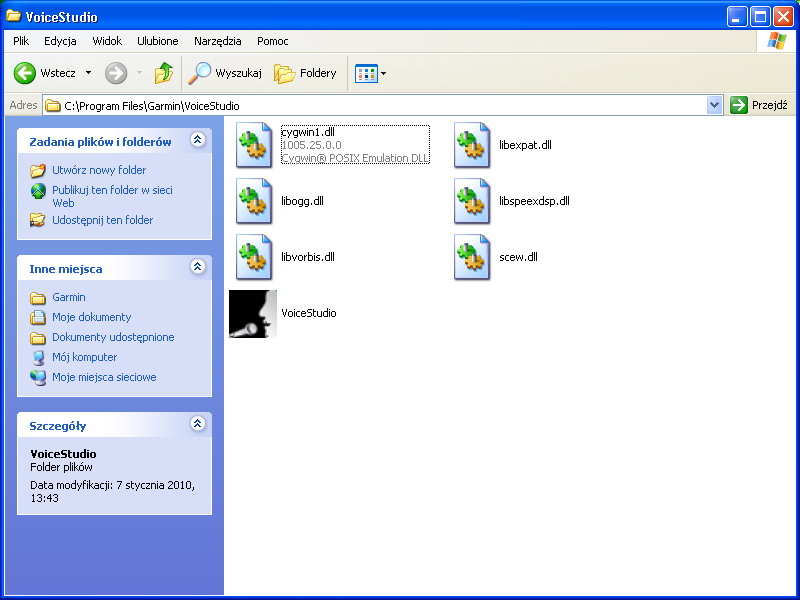Click the Up one folder icon
Viewport: 800px width, 600px height.
(164, 73)
